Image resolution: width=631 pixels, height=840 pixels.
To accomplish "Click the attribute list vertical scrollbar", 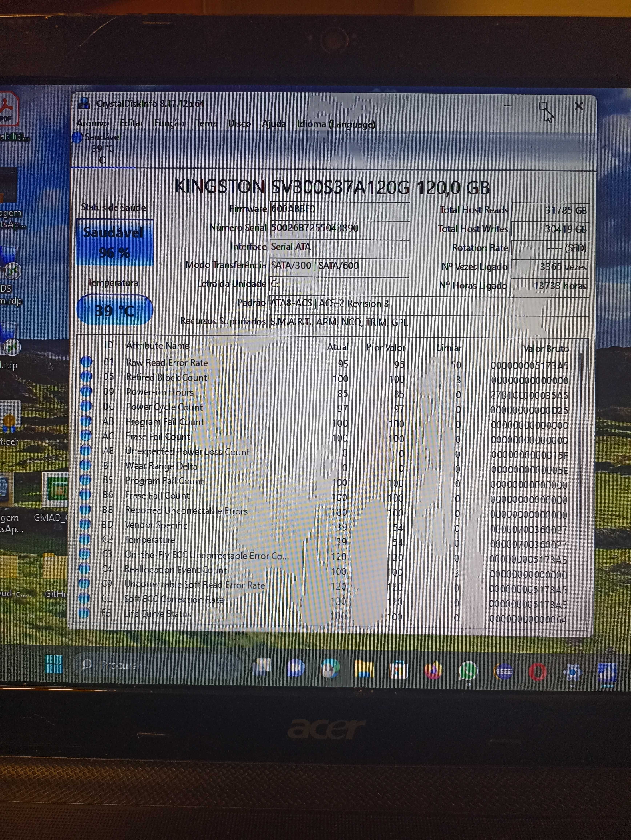I will coord(580,452).
